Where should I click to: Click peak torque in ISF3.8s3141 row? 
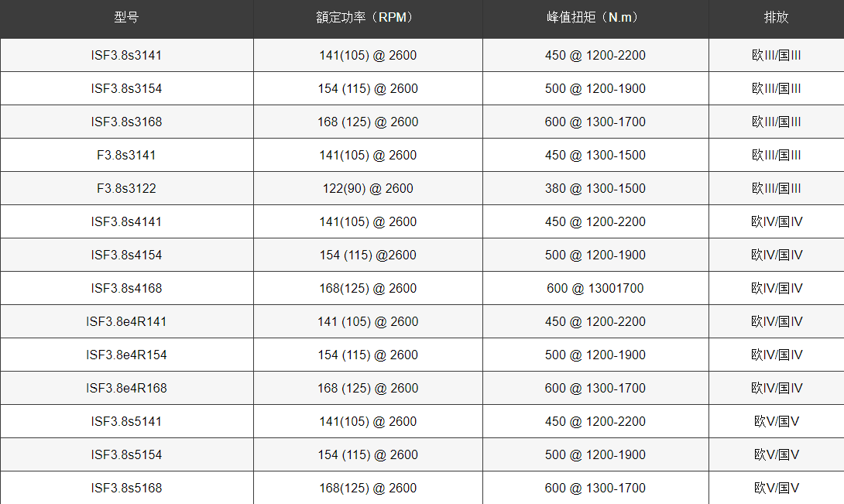pos(595,56)
